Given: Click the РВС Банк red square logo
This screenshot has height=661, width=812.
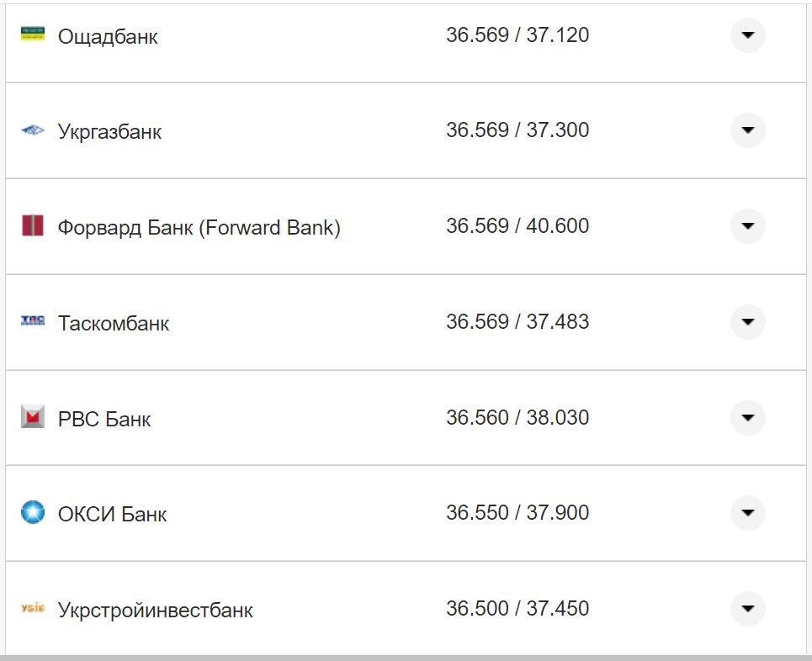Looking at the screenshot, I should pyautogui.click(x=32, y=417).
